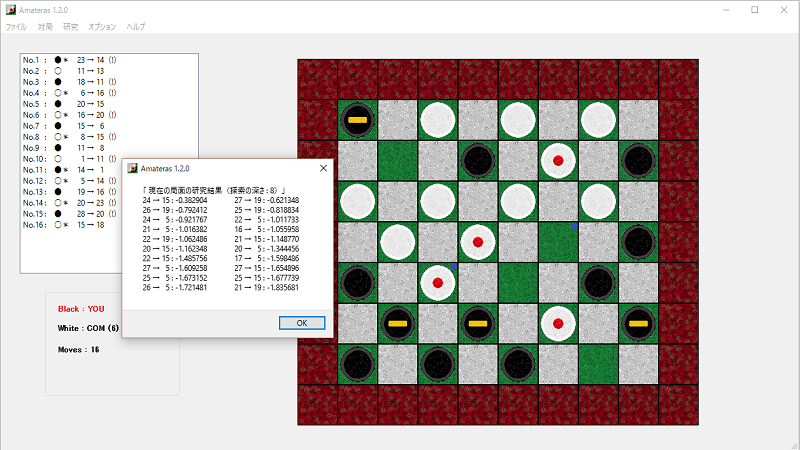This screenshot has height=450, width=800.
Task: Pick the leftmost black king in the sixth row from top
Action: pyautogui.click(x=397, y=322)
